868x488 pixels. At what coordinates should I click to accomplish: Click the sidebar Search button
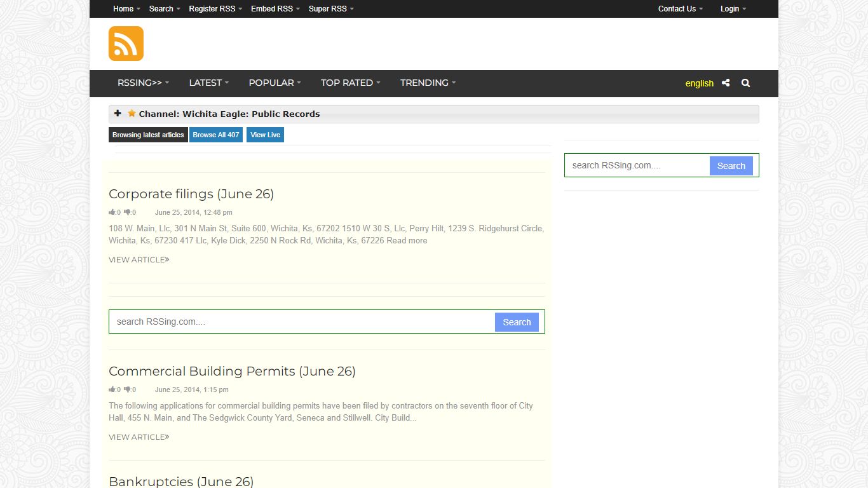coord(731,166)
